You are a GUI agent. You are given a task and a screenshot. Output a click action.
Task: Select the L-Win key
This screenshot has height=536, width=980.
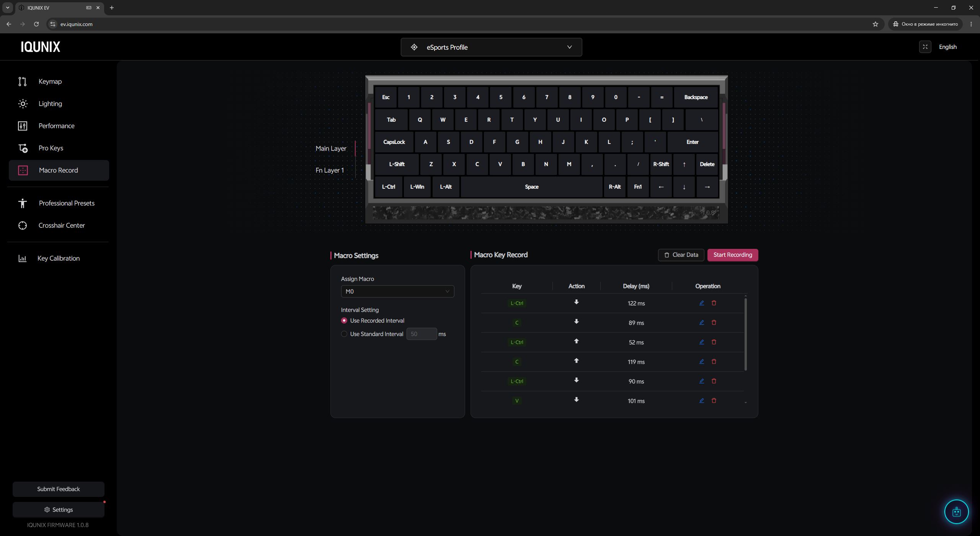click(417, 187)
